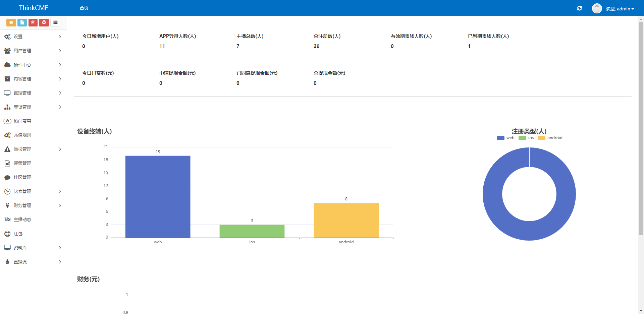This screenshot has width=644, height=314.
Task: Click the orange home icon button
Action: pyautogui.click(x=11, y=22)
